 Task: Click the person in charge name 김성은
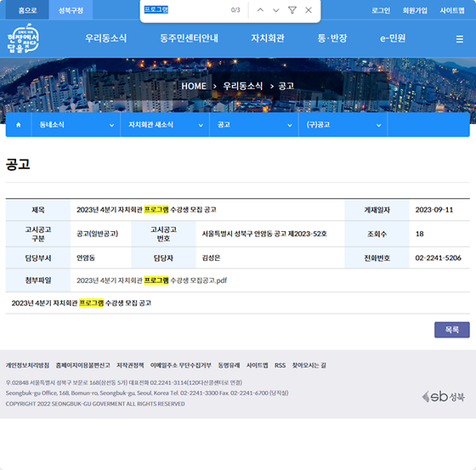coord(211,258)
